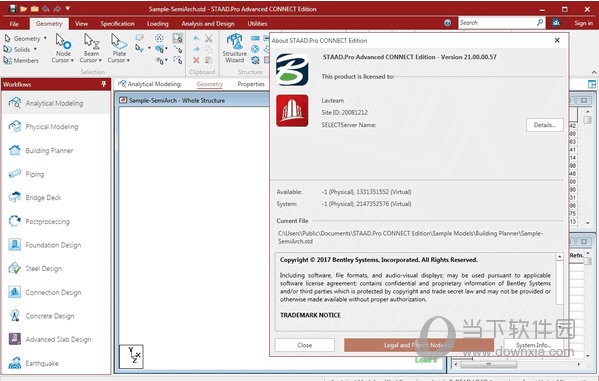Viewport: 599px width, 381px height.
Task: Select the Analytical Modeling workflow
Action: point(56,103)
